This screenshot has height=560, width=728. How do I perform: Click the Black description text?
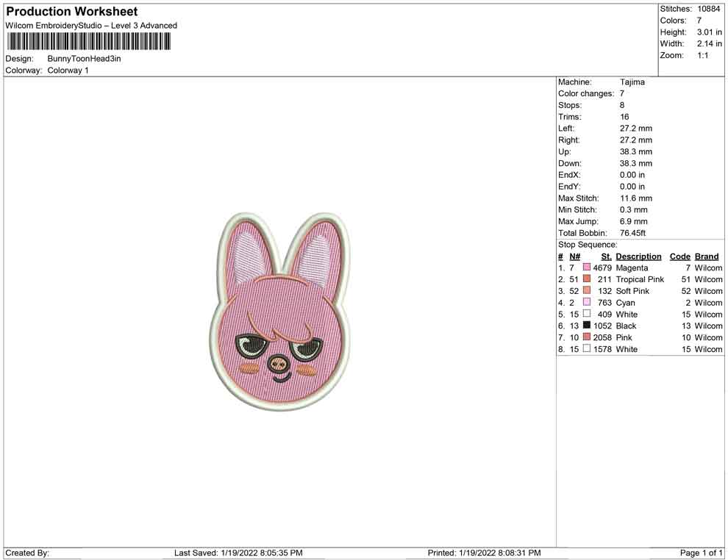point(626,326)
